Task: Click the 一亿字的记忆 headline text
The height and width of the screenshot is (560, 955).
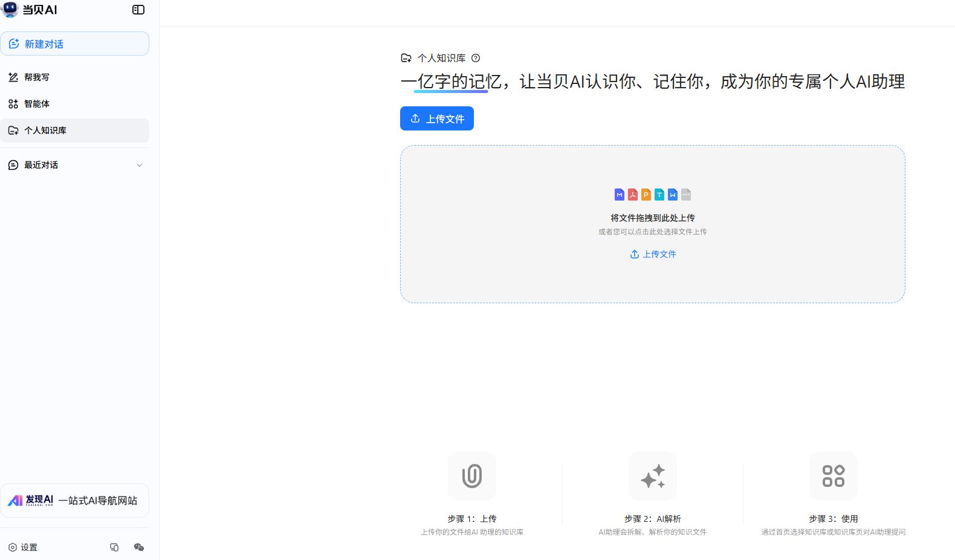Action: tap(451, 81)
